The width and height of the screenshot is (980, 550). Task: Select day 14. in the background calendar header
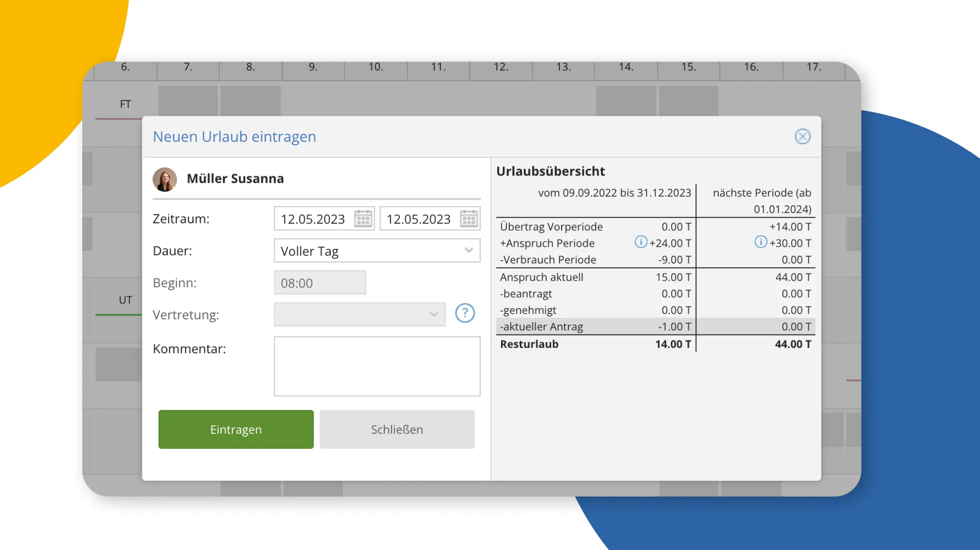626,67
